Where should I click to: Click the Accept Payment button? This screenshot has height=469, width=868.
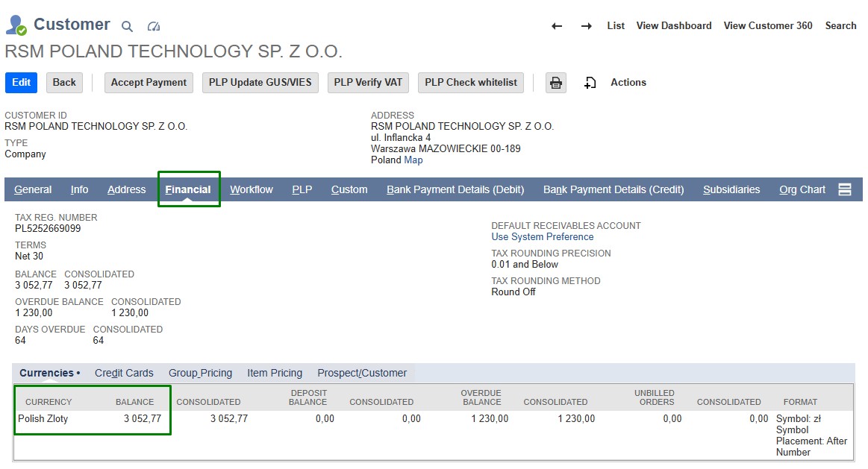(149, 83)
